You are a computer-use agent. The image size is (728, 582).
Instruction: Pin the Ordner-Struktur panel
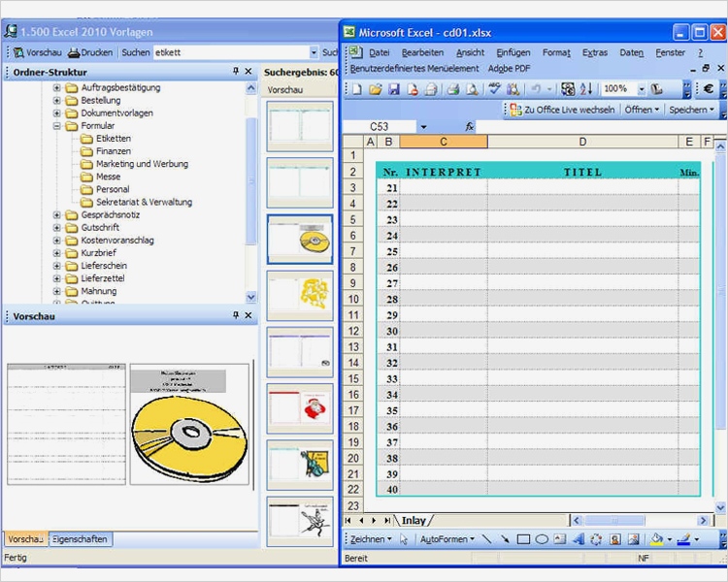(236, 71)
